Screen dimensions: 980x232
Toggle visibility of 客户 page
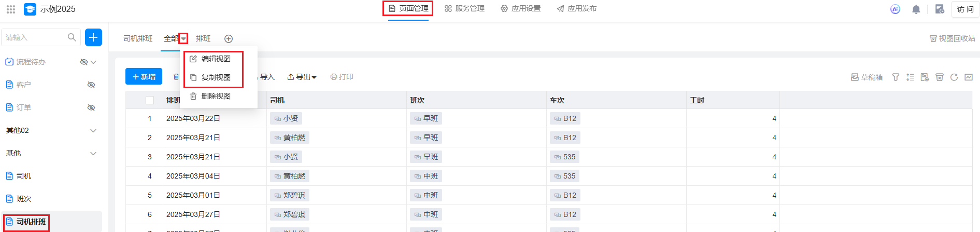pyautogui.click(x=91, y=85)
